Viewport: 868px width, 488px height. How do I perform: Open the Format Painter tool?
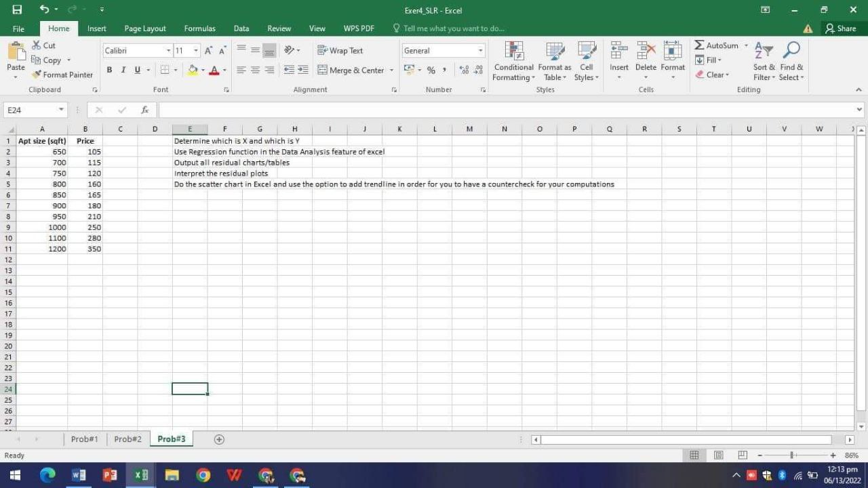pyautogui.click(x=62, y=75)
